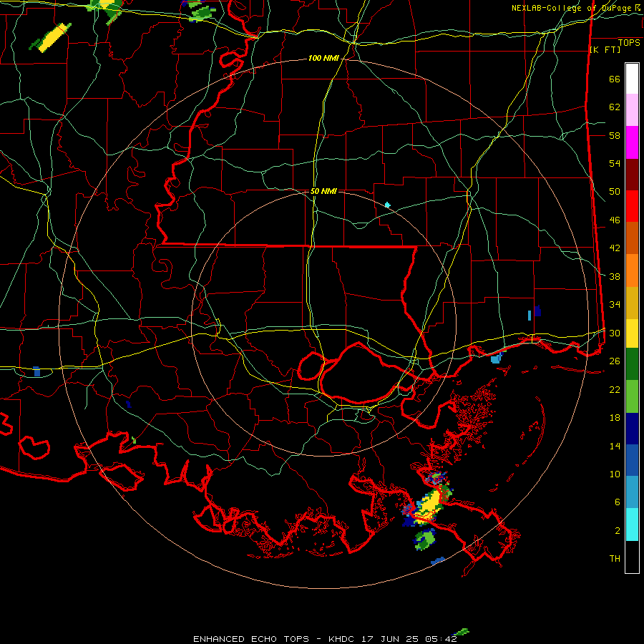The height and width of the screenshot is (644, 644).
Task: Click the small cyan echo near 50 NMI ring
Action: point(387,205)
